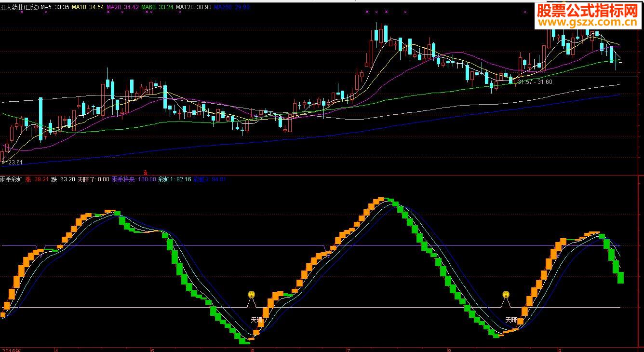Click the 彩虹2: 94.81 indicator value
Image resolution: width=644 pixels, height=352 pixels.
[210, 179]
